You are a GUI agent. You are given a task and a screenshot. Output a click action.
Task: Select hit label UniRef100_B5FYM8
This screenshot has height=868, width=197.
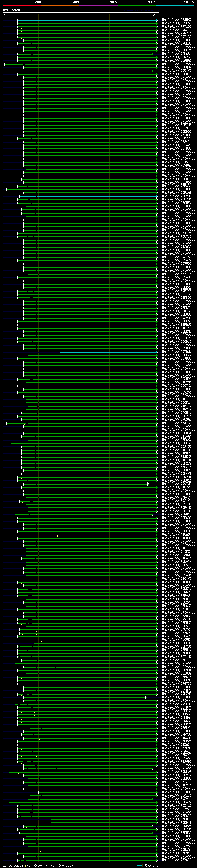pyautogui.click(x=176, y=125)
